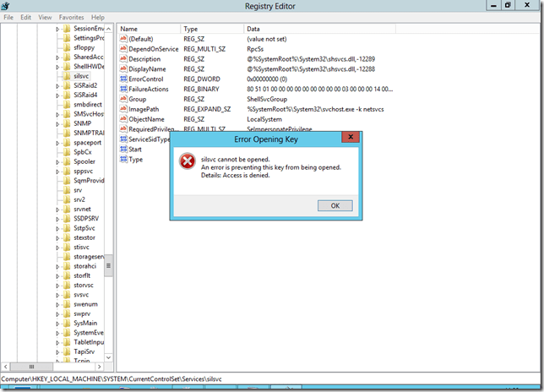Click the red error icon in dialog
The height and width of the screenshot is (392, 544).
tap(188, 161)
